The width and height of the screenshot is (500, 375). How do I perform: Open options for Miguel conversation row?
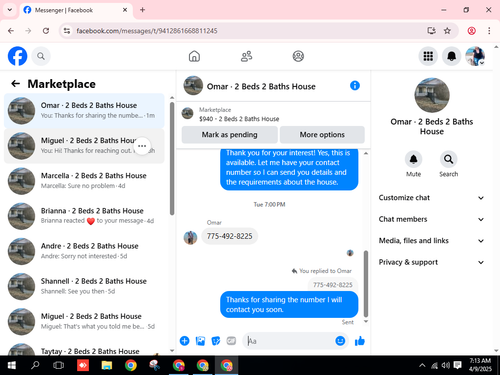pyautogui.click(x=142, y=146)
